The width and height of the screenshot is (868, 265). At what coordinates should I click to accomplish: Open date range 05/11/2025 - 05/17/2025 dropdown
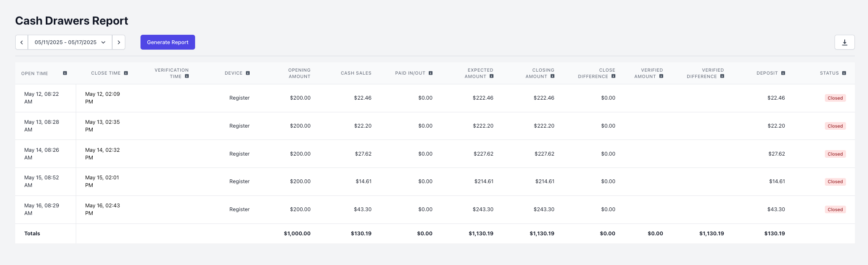[x=70, y=42]
